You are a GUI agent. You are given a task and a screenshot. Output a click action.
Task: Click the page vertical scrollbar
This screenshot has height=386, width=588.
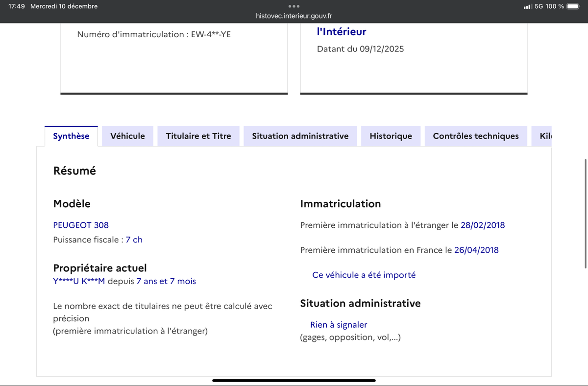coord(586,213)
